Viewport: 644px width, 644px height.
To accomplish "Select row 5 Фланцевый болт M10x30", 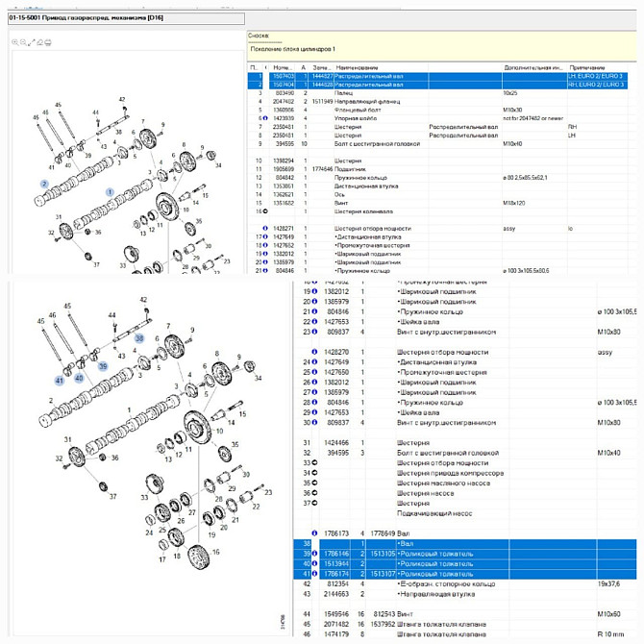I will pyautogui.click(x=437, y=111).
